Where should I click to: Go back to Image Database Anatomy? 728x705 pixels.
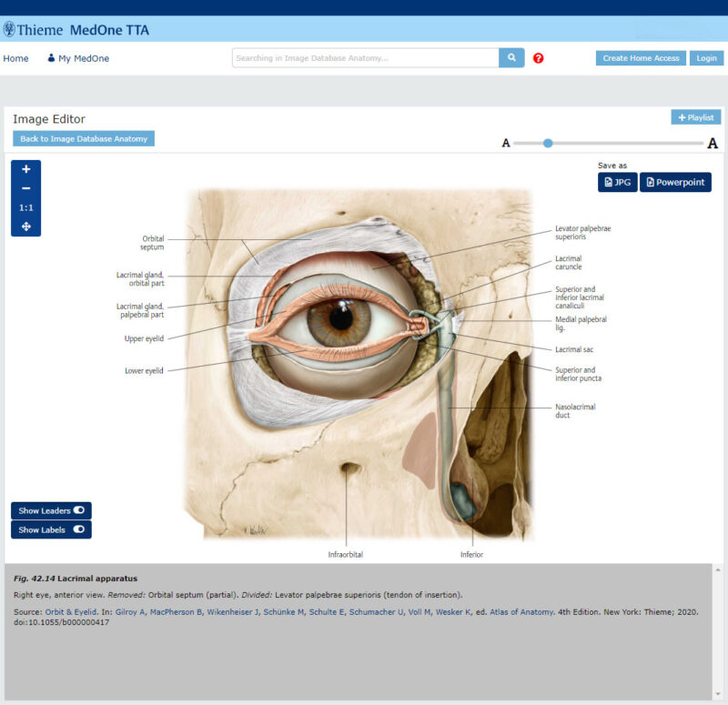(84, 138)
